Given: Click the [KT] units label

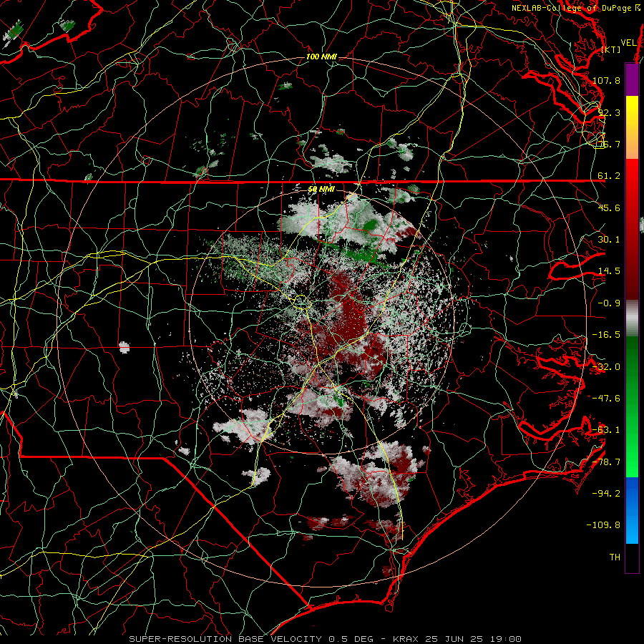Looking at the screenshot, I should coord(611,49).
